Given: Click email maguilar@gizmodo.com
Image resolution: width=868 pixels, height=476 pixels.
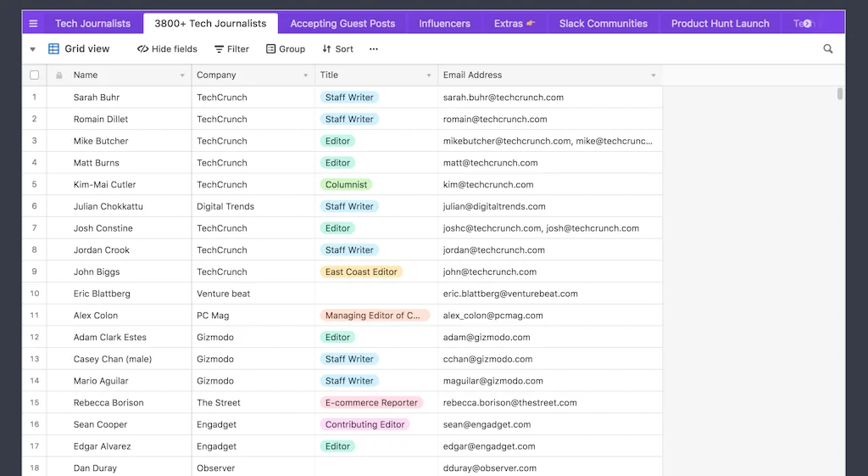Looking at the screenshot, I should coord(492,381).
